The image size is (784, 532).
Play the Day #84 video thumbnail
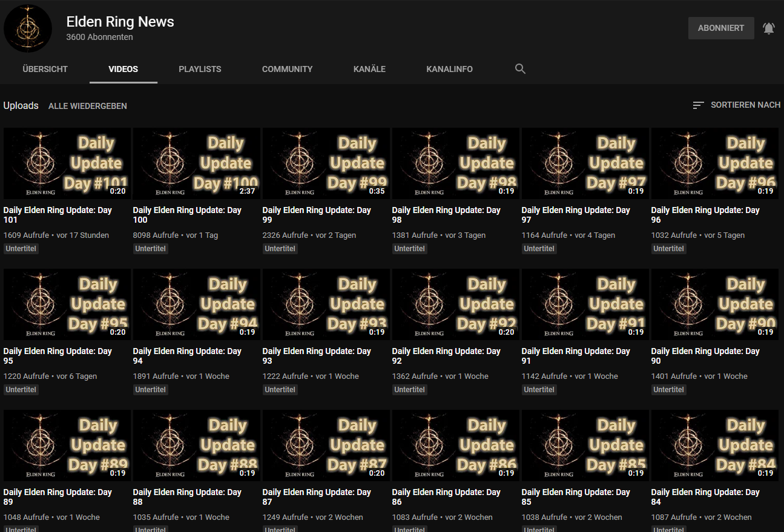[x=715, y=445]
